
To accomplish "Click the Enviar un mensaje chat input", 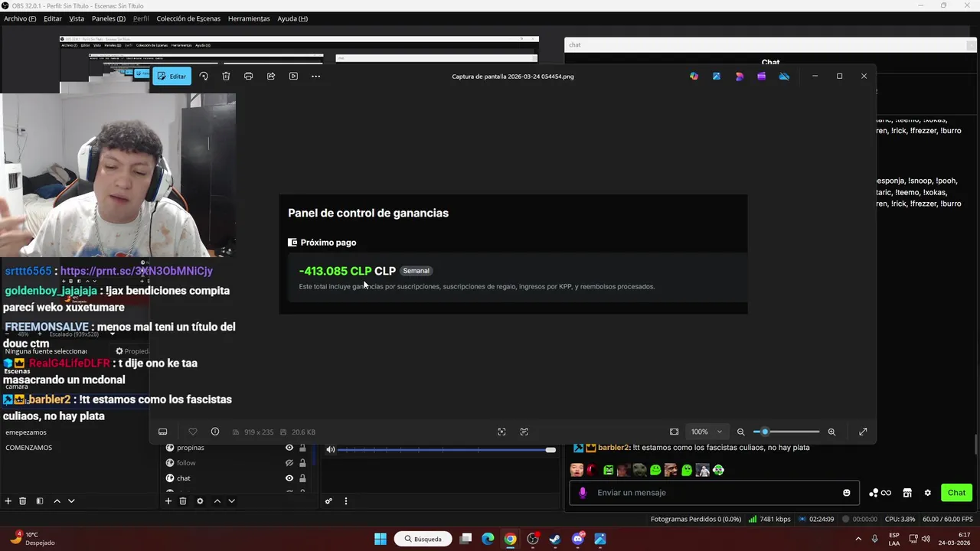I will coord(716,493).
